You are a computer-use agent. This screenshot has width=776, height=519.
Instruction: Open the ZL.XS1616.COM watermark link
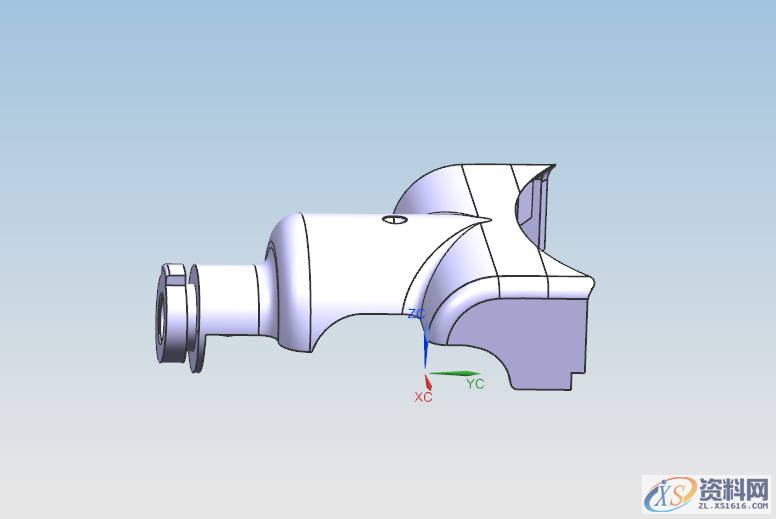click(734, 506)
